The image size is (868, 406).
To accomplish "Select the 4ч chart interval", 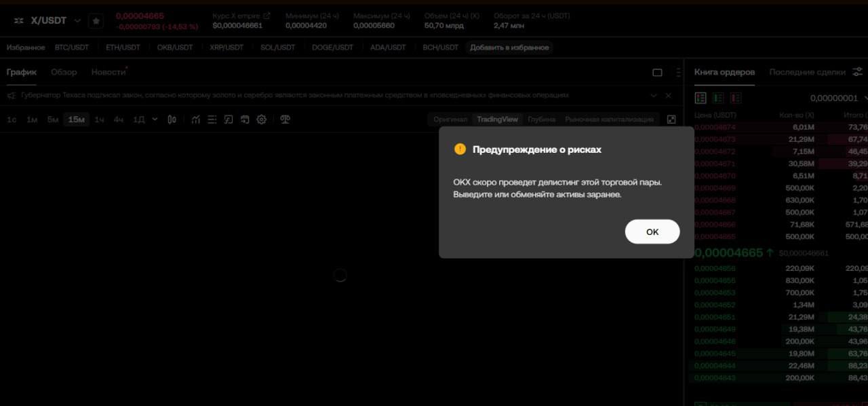I will pos(119,119).
